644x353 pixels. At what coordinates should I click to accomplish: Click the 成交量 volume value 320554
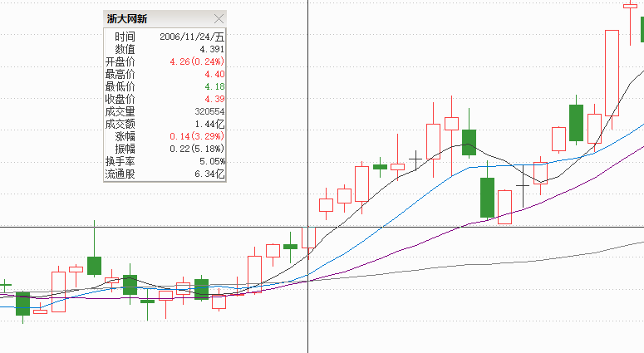pyautogui.click(x=209, y=111)
